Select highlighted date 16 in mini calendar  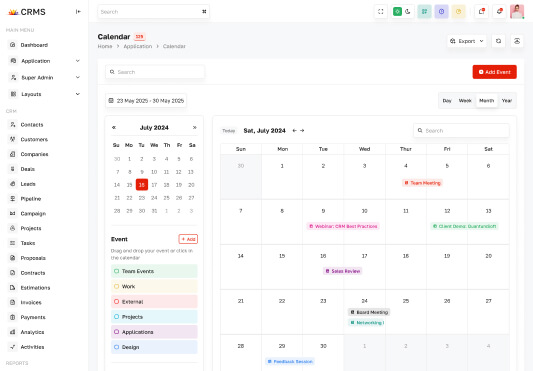(x=142, y=185)
